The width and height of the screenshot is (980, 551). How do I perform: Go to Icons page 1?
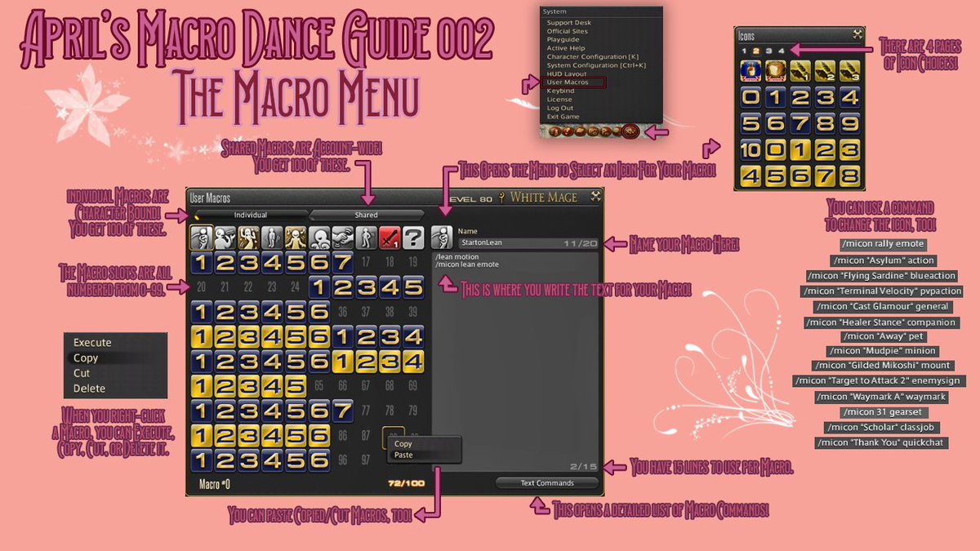pos(742,51)
